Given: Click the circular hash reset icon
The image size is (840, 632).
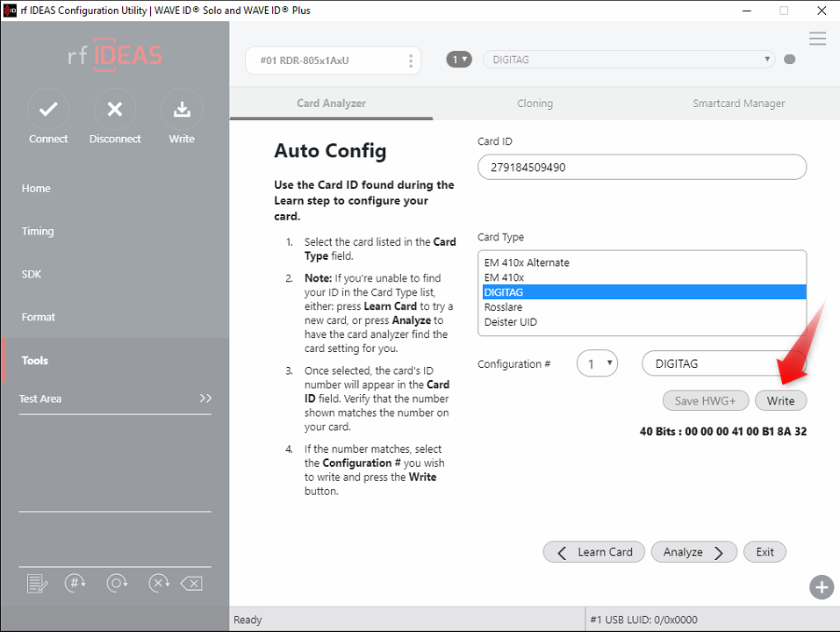Looking at the screenshot, I should click(x=75, y=583).
